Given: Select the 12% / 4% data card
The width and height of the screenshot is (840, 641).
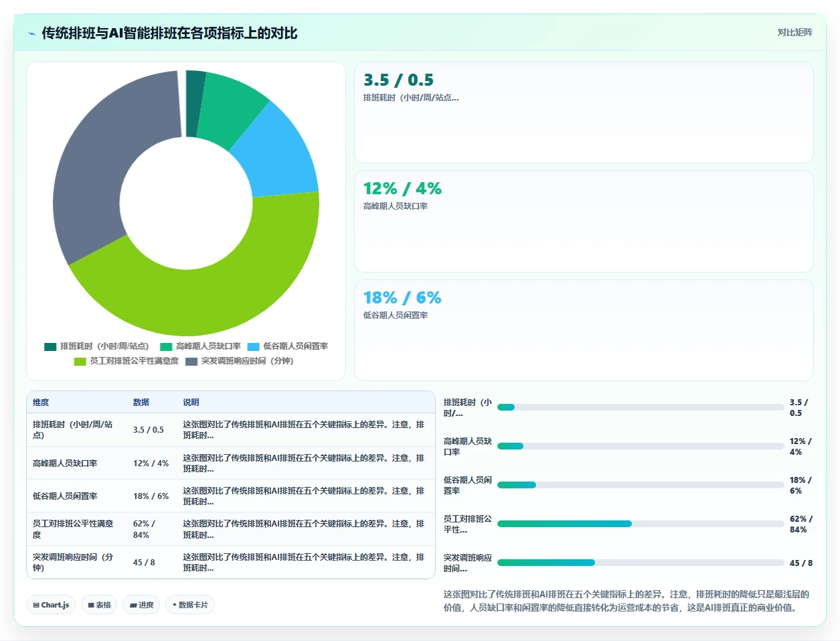Looking at the screenshot, I should tap(584, 221).
